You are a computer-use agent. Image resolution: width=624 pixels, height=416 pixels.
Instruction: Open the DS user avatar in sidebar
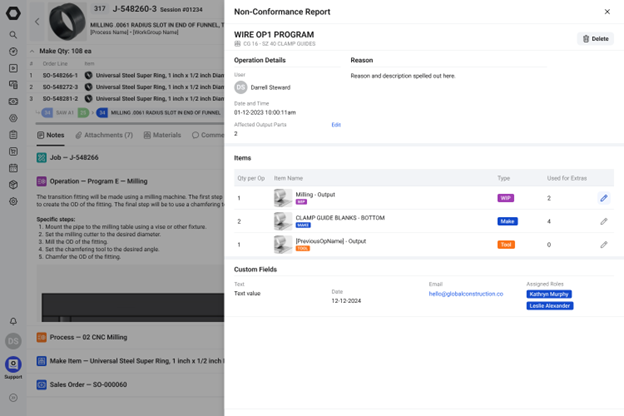click(x=13, y=342)
